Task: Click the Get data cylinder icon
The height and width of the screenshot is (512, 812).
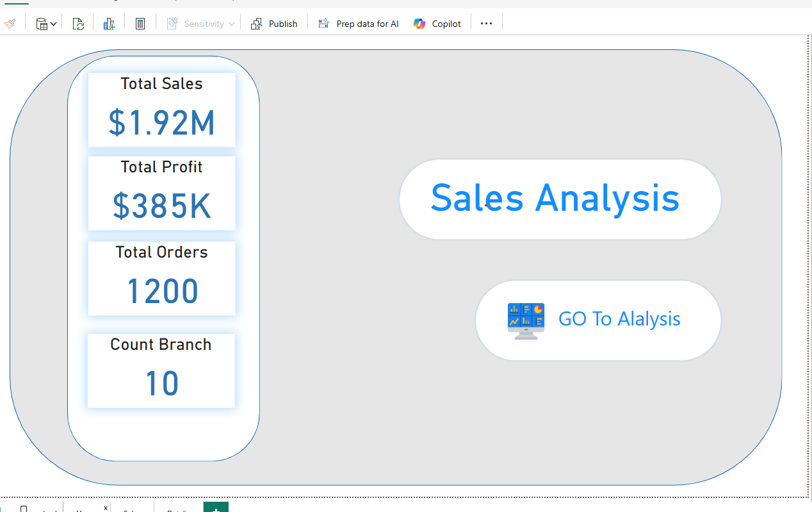Action: coord(42,24)
